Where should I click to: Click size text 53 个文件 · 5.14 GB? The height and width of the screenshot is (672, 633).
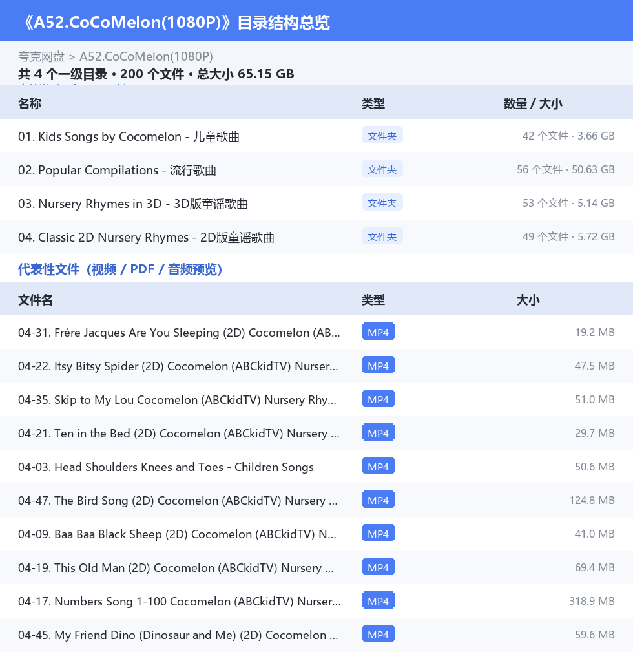point(568,203)
